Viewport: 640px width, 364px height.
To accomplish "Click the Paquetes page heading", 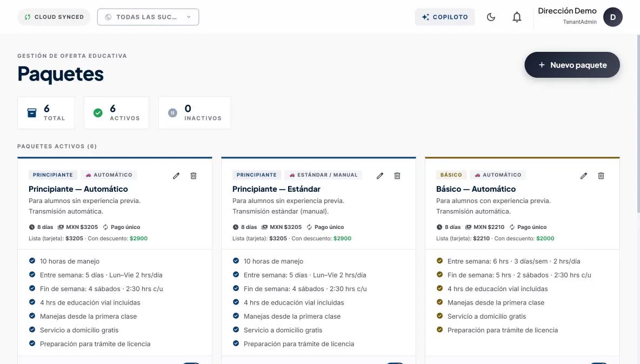I will point(61,74).
